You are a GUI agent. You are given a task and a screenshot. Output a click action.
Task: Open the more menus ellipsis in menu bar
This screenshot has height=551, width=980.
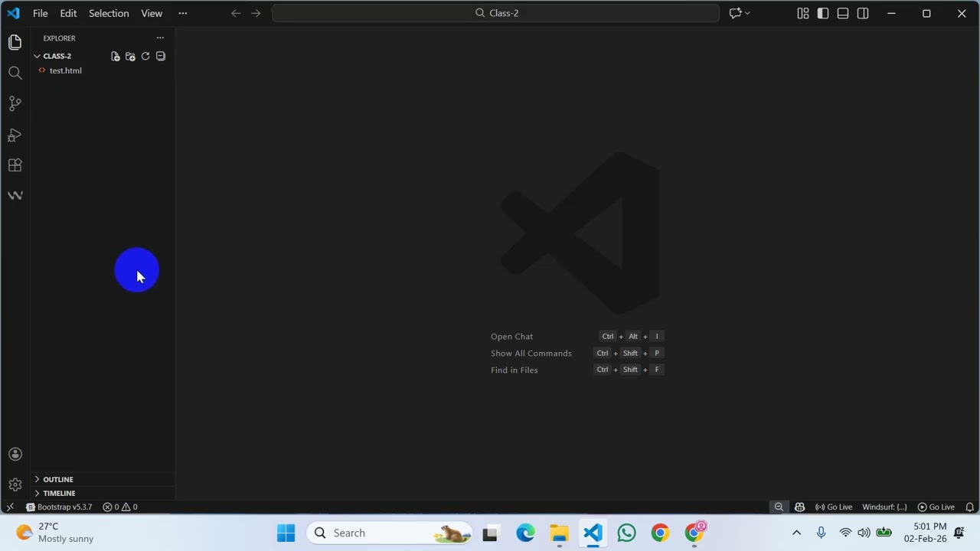point(182,13)
